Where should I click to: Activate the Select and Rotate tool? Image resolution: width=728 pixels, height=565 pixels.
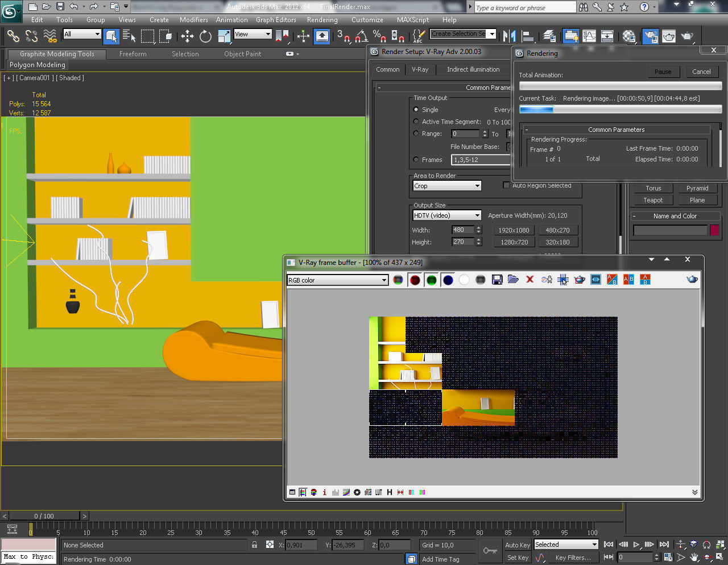[x=205, y=36]
